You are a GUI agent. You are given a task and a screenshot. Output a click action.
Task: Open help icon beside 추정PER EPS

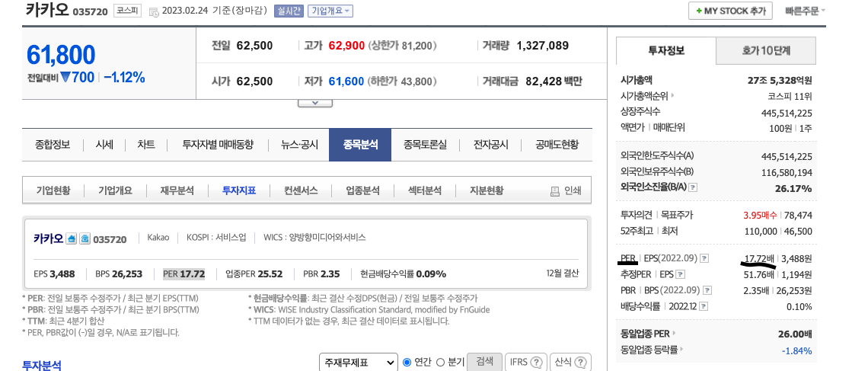[x=681, y=274]
